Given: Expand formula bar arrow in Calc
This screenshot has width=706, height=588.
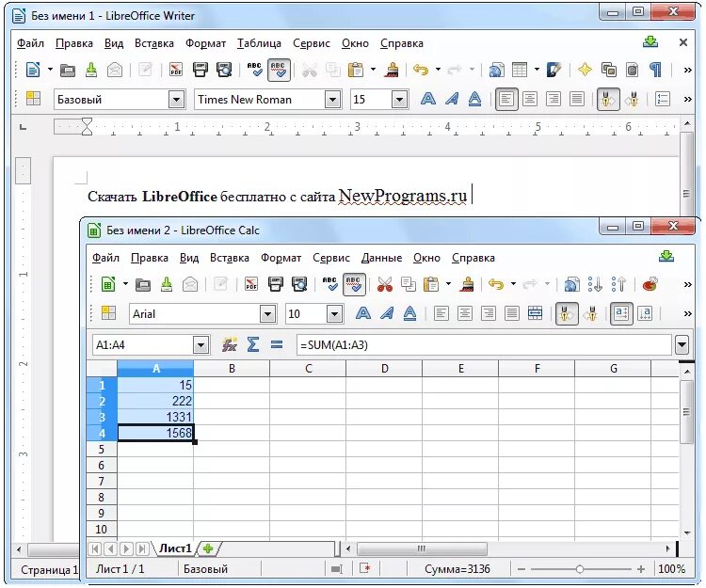Looking at the screenshot, I should pyautogui.click(x=682, y=345).
